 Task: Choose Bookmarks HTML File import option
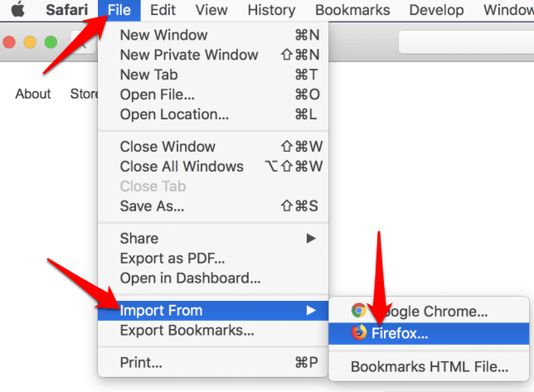430,366
